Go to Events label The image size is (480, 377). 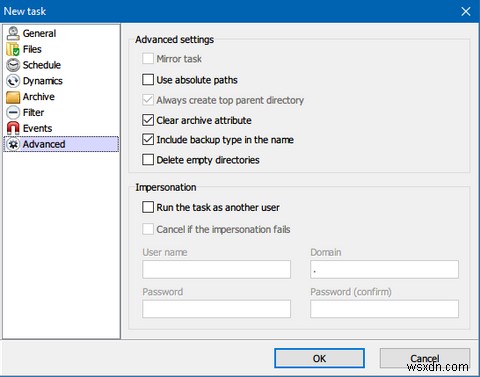click(x=37, y=128)
